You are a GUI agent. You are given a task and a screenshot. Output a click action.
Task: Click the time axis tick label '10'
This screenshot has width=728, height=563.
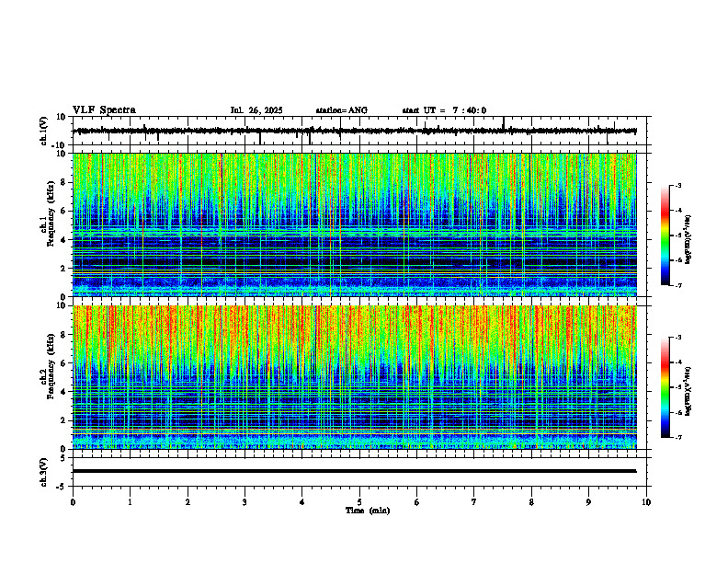pyautogui.click(x=646, y=502)
